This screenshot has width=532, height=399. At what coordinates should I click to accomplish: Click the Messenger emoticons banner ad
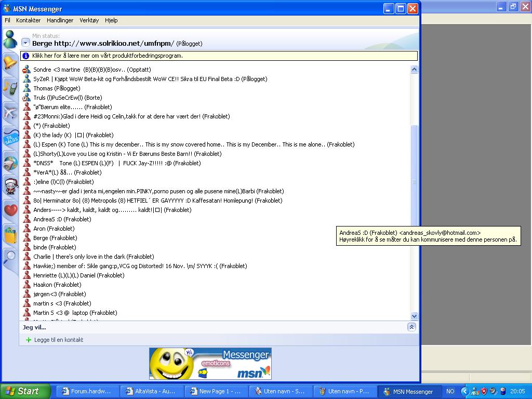[x=210, y=364]
